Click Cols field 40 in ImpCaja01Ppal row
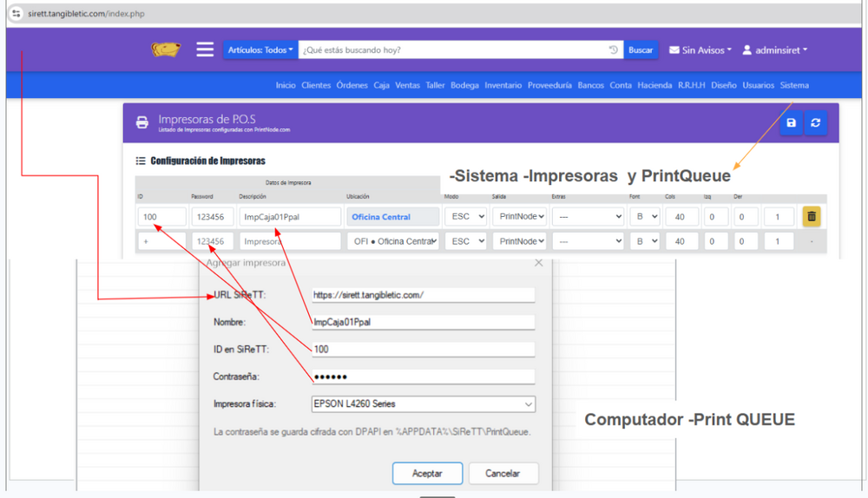 (x=681, y=216)
